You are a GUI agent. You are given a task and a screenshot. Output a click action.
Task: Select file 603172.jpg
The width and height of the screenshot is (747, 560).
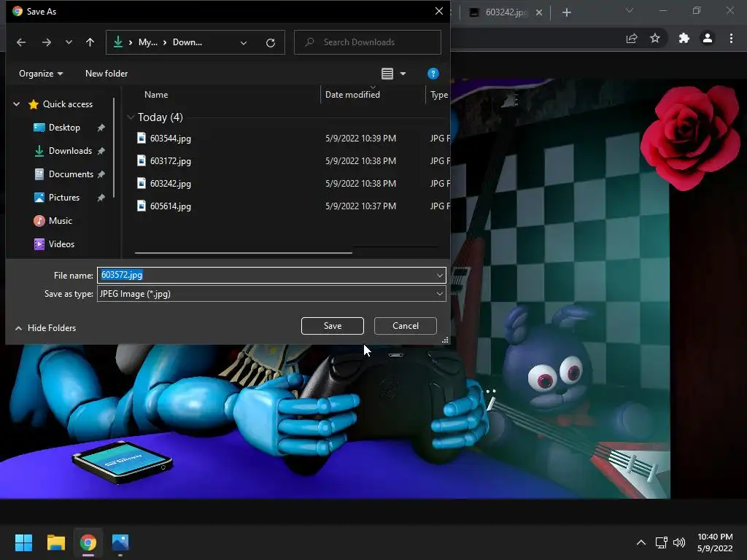(x=170, y=161)
